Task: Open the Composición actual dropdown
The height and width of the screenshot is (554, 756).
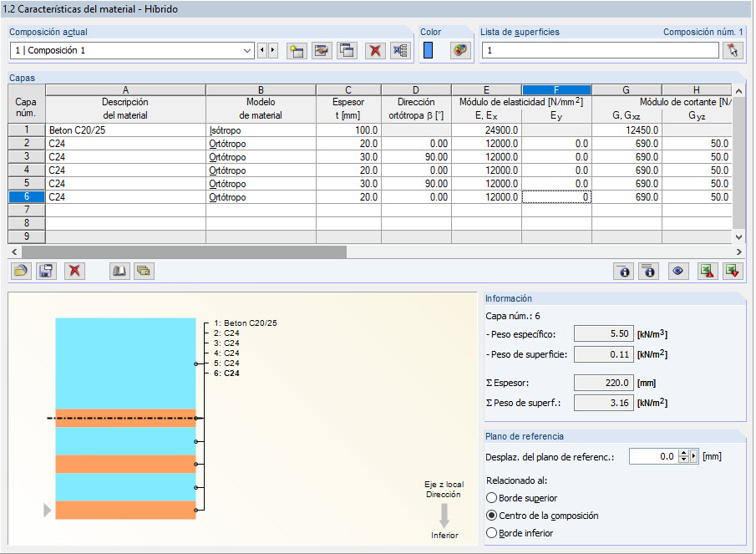Action: 247,50
